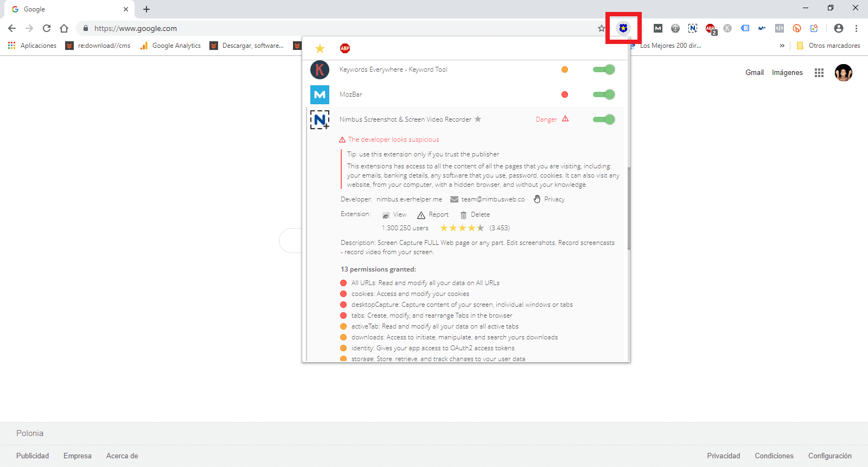Open Descargar, software bookmark
This screenshot has height=467, width=868.
pos(247,46)
